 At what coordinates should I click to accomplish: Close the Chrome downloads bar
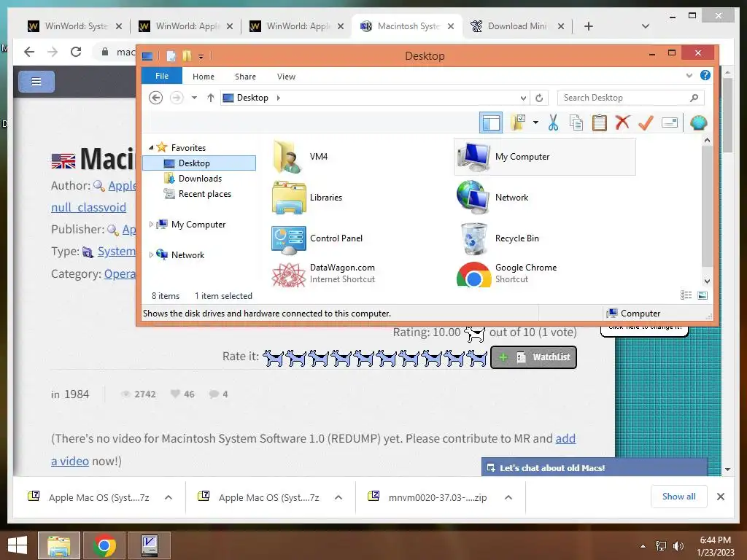(720, 497)
